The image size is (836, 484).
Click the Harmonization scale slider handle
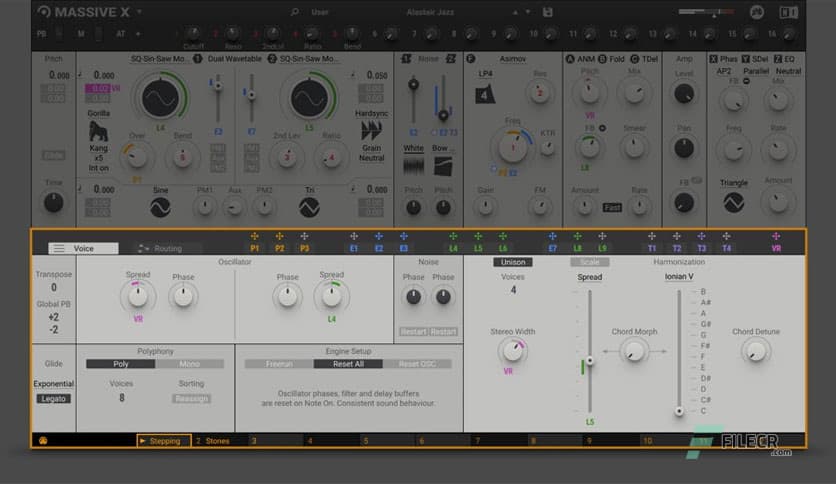click(x=679, y=411)
